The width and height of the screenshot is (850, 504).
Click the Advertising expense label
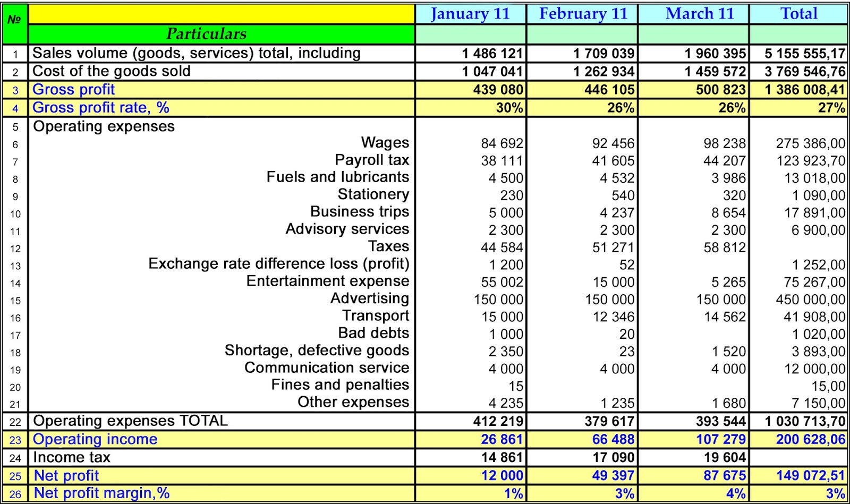[378, 298]
